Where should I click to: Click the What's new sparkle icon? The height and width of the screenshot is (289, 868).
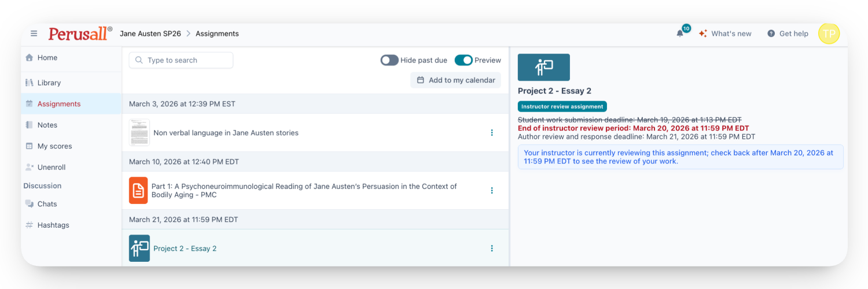[703, 34]
